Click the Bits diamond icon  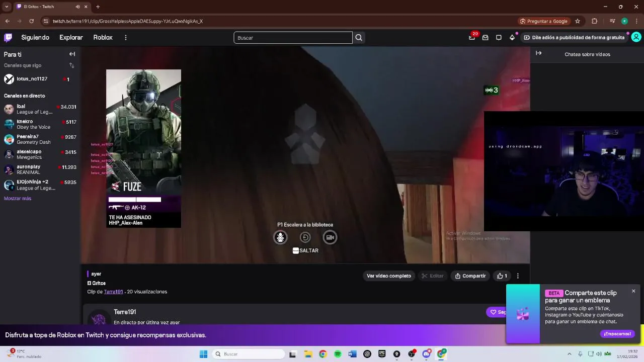click(x=512, y=37)
